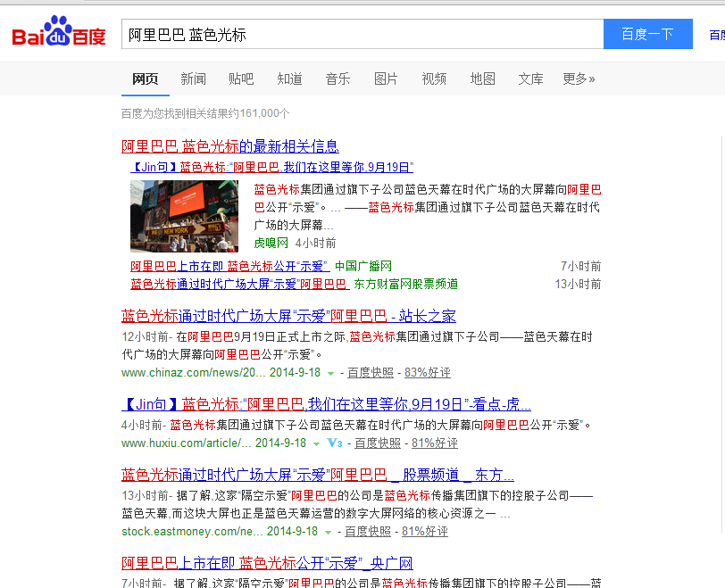725x588 pixels.
Task: Open the 股票频道_东方... result title
Action: click(318, 475)
